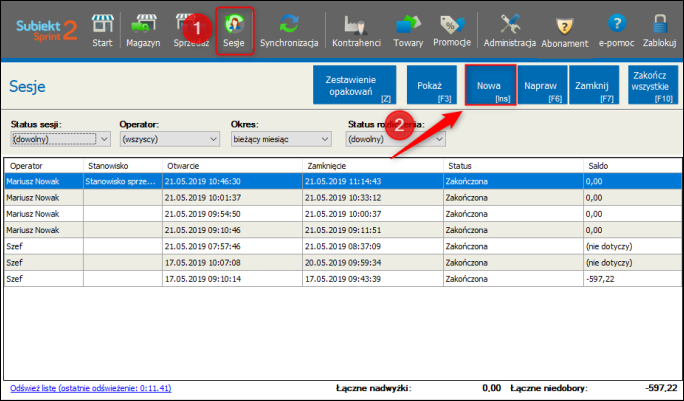Click Zakończ wszystkie button
The width and height of the screenshot is (684, 401).
(x=646, y=86)
